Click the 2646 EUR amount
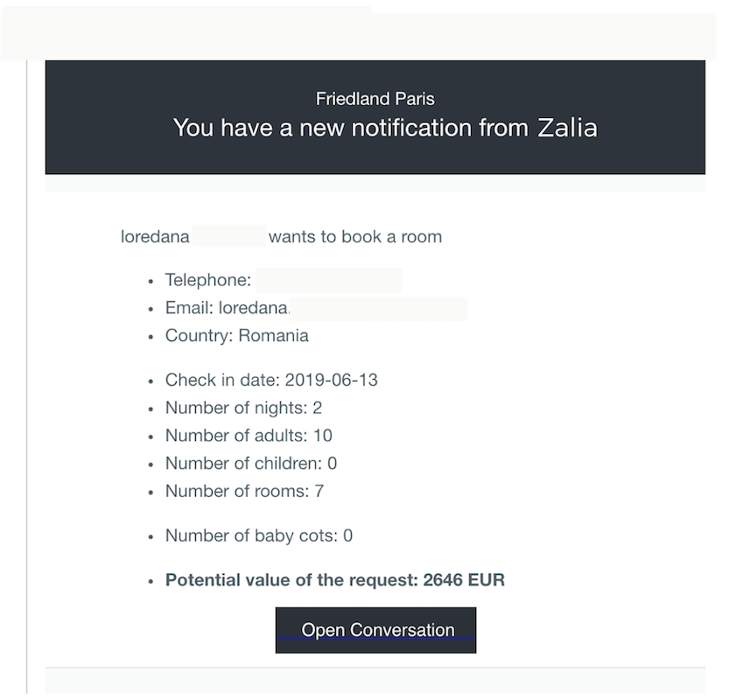Image resolution: width=736 pixels, height=700 pixels. [464, 580]
